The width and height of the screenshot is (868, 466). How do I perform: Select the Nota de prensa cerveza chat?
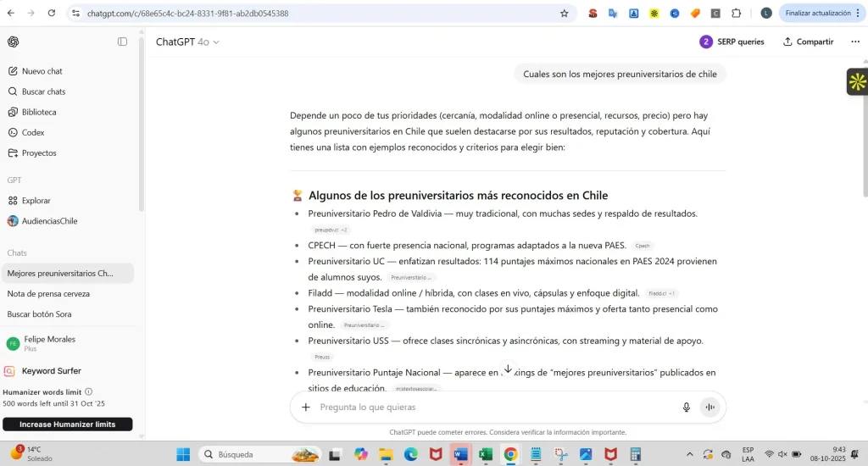[48, 294]
